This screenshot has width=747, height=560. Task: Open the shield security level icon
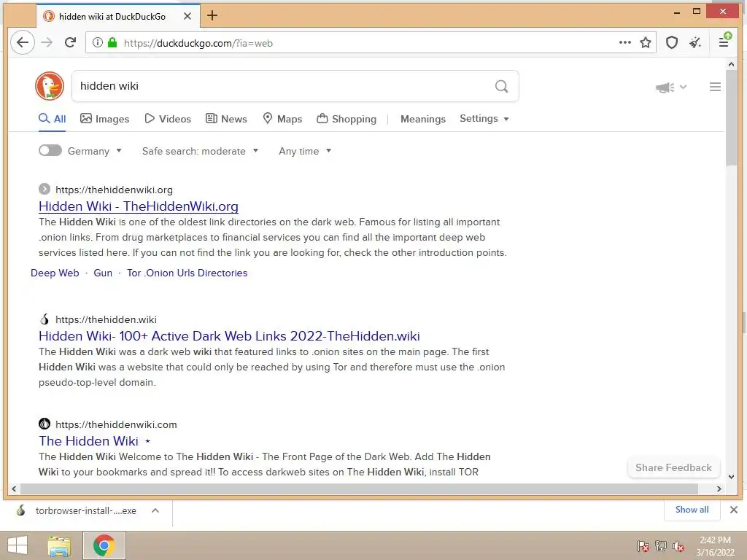pyautogui.click(x=672, y=42)
